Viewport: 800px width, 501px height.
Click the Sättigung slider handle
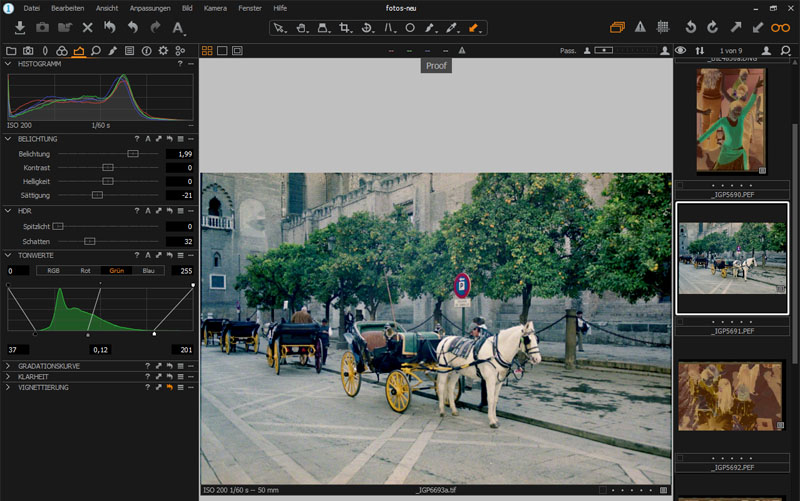coord(97,195)
